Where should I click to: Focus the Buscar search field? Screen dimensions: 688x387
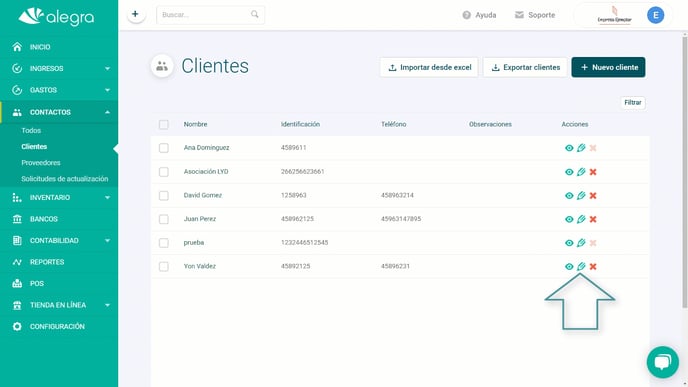[x=211, y=14]
